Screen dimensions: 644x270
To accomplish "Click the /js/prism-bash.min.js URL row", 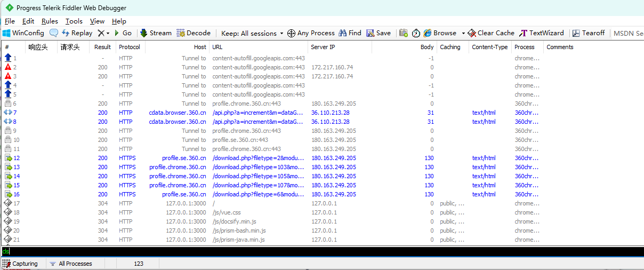I will (x=239, y=231).
